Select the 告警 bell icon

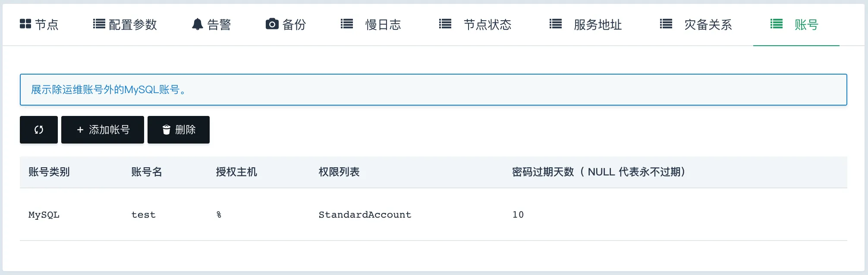pyautogui.click(x=198, y=25)
